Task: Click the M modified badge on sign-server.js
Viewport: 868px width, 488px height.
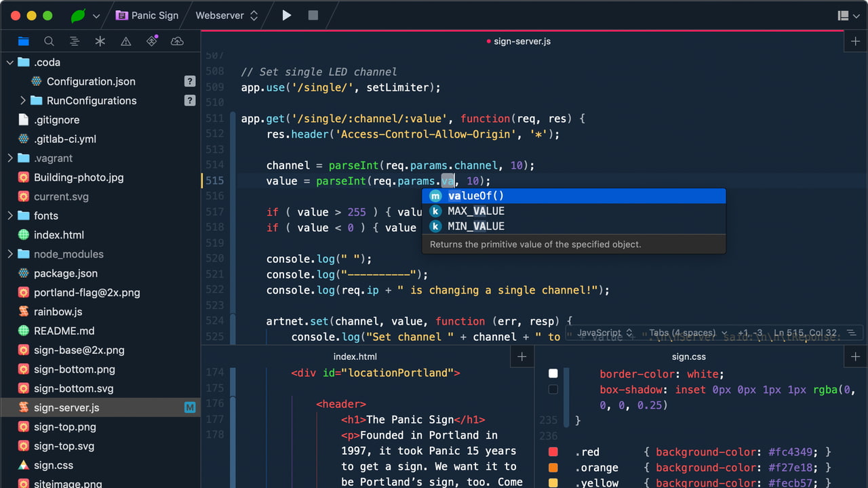Action: point(190,407)
